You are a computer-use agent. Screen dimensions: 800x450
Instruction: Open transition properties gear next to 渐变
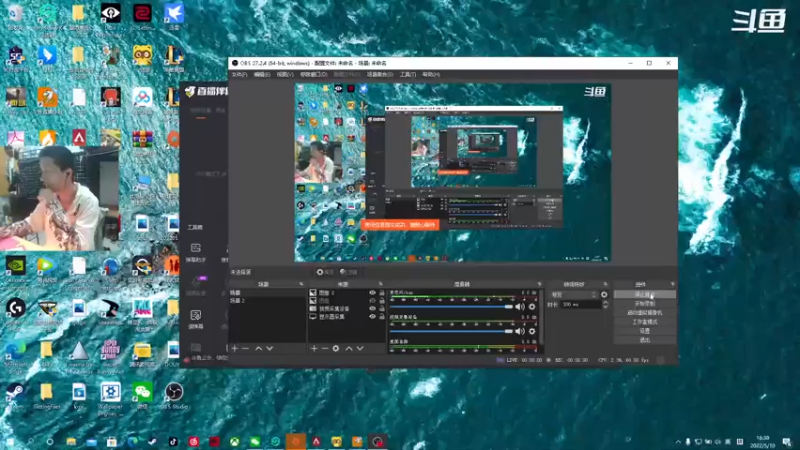pyautogui.click(x=604, y=294)
